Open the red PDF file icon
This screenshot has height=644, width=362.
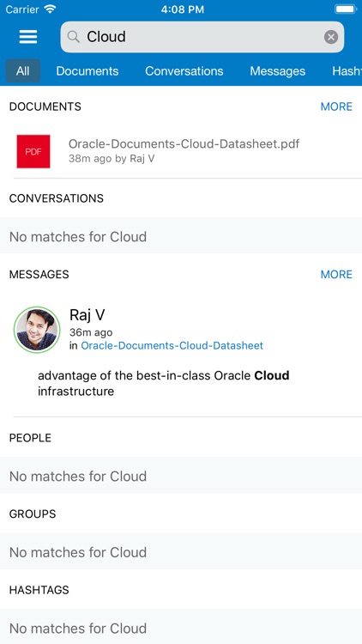pyautogui.click(x=33, y=151)
